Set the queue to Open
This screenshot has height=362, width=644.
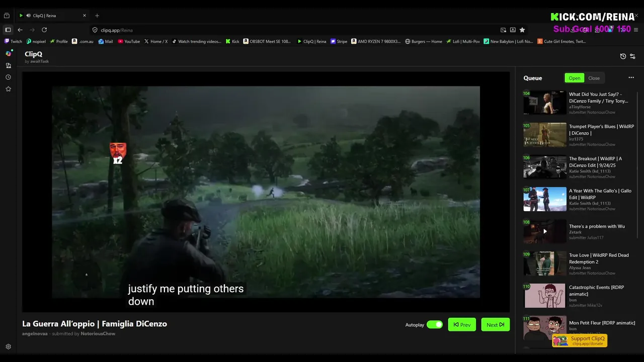(574, 78)
